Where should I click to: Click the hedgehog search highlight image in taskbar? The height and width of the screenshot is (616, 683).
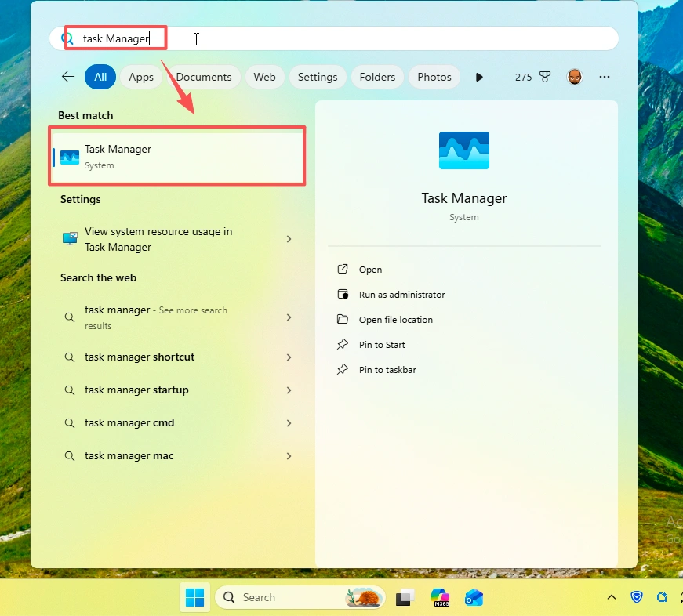point(365,597)
